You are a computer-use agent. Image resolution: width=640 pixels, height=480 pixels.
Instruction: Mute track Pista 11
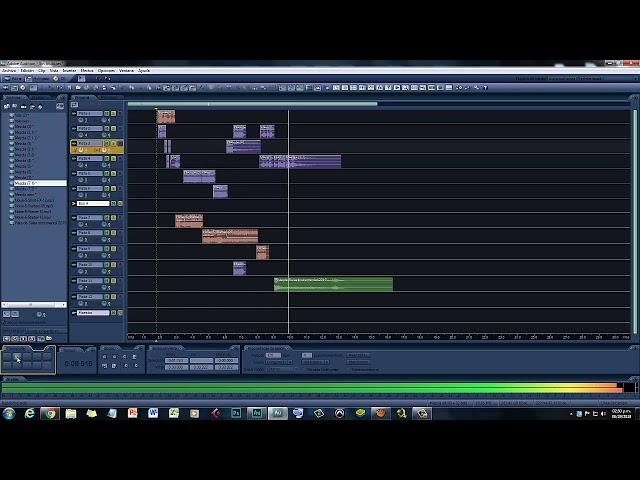[x=107, y=281]
